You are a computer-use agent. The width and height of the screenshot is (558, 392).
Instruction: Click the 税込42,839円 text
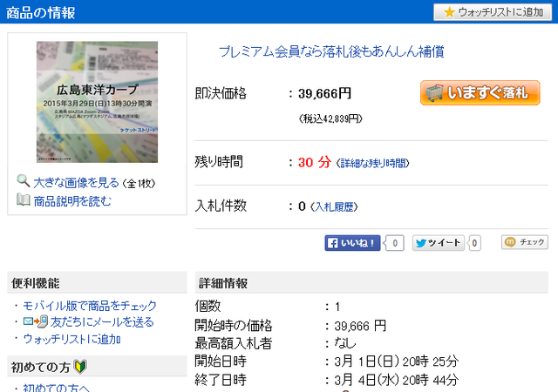(330, 118)
